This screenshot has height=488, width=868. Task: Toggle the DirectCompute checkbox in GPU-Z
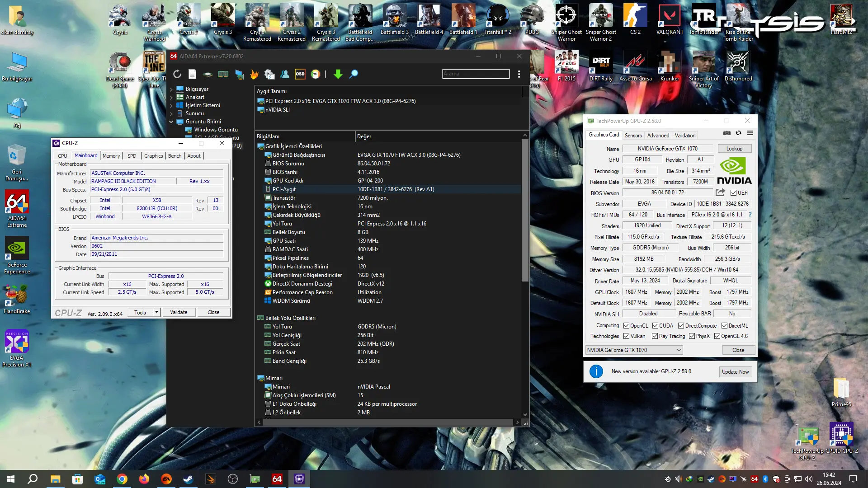click(681, 326)
